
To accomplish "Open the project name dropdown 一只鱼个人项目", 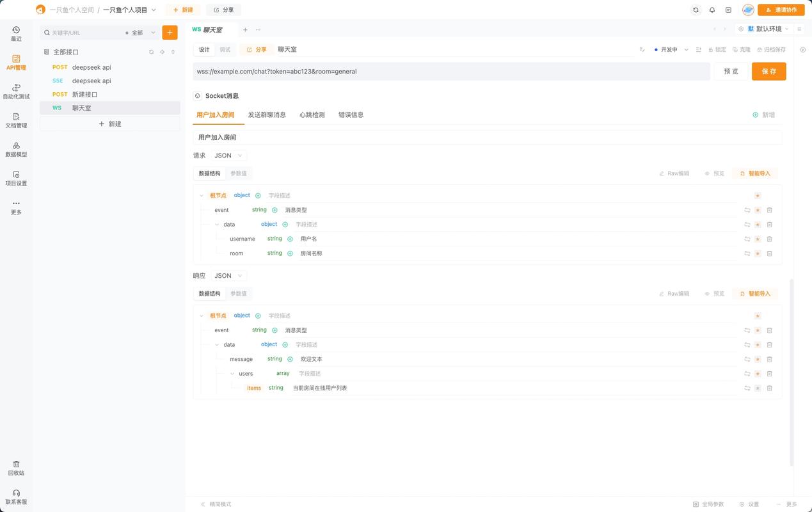I will [x=129, y=10].
